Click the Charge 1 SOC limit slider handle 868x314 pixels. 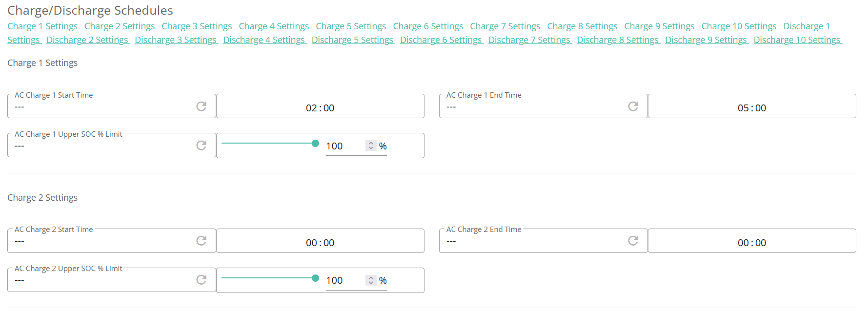coord(315,143)
